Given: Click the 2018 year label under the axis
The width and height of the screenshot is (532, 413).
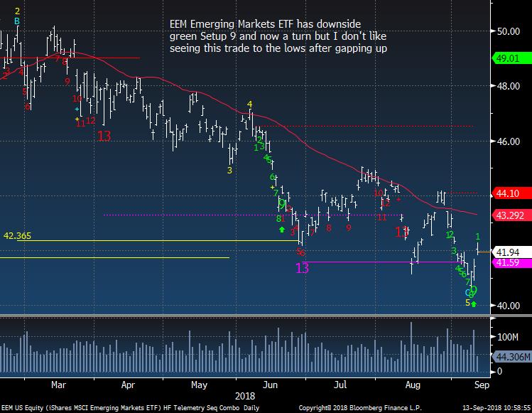Looking at the screenshot, I should pos(245,396).
